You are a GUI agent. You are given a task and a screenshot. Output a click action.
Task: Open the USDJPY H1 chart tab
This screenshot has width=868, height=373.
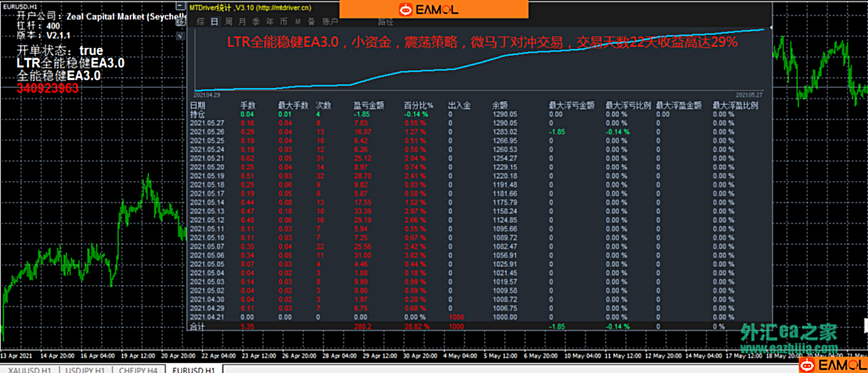click(85, 369)
